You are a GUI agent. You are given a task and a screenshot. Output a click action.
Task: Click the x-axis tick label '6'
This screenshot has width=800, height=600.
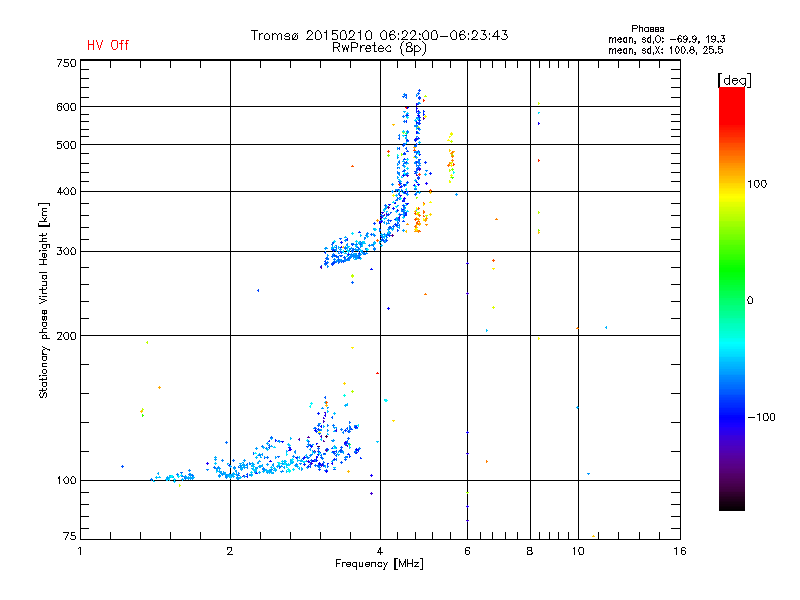467,551
